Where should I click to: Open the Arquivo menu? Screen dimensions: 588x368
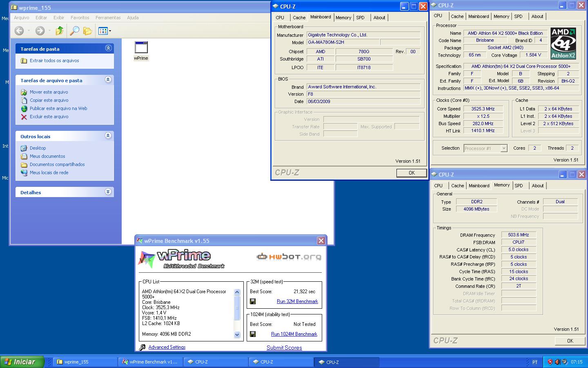[22, 18]
